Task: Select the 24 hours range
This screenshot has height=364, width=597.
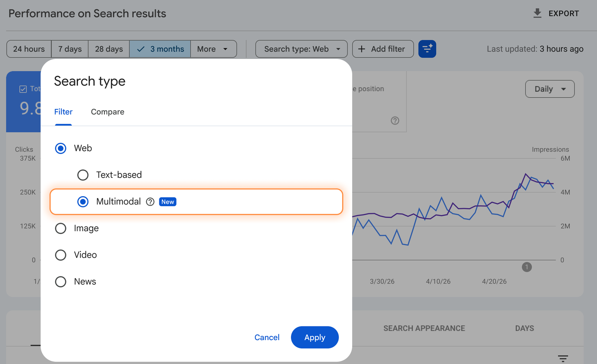Action: pyautogui.click(x=29, y=49)
